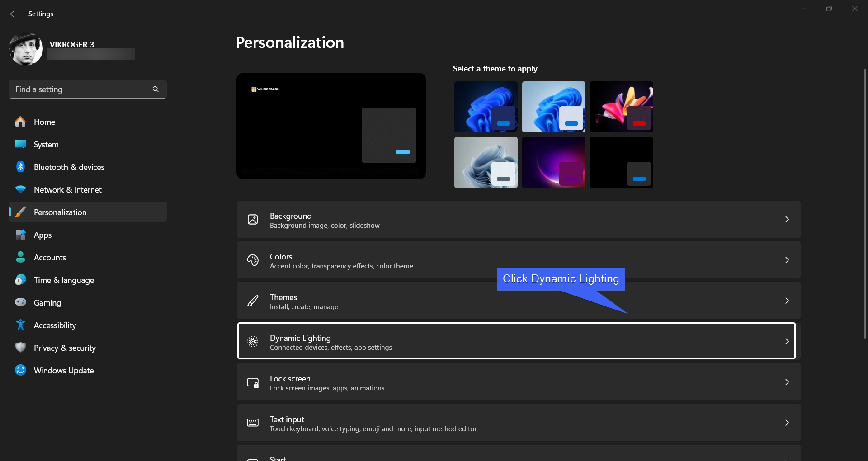Click the vertical scrollbar on the right
868x461 pixels.
pyautogui.click(x=864, y=203)
